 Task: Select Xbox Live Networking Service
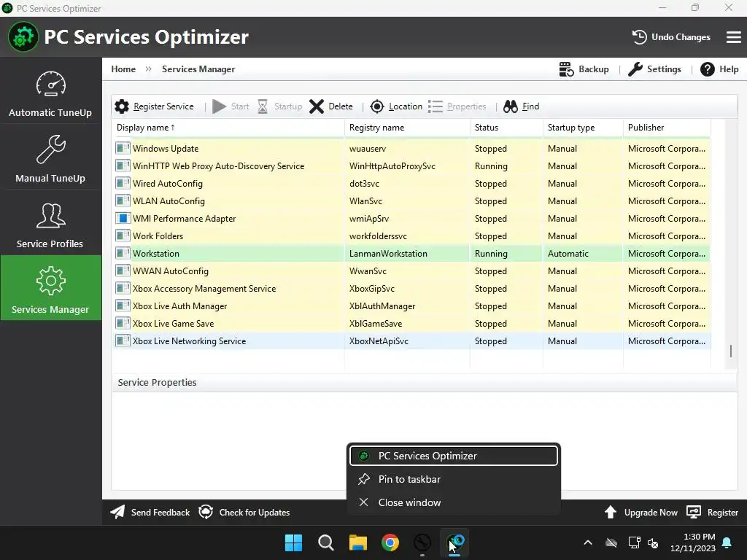(412, 341)
